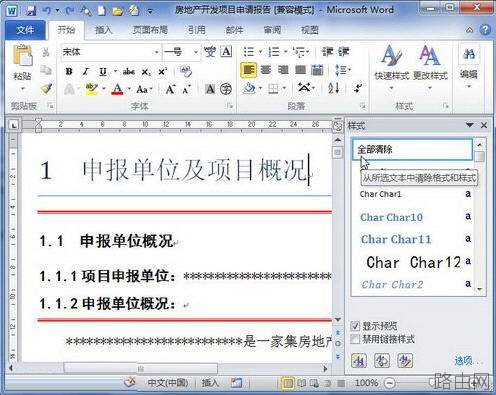The image size is (496, 395).
Task: Click the distributed alignment icon
Action: (318, 70)
